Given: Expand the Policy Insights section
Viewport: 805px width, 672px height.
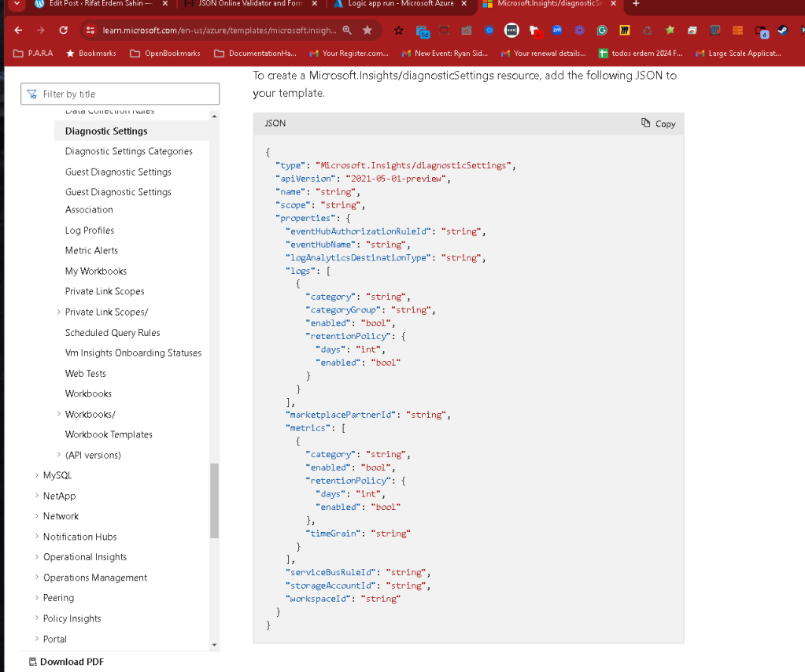Looking at the screenshot, I should [x=36, y=618].
